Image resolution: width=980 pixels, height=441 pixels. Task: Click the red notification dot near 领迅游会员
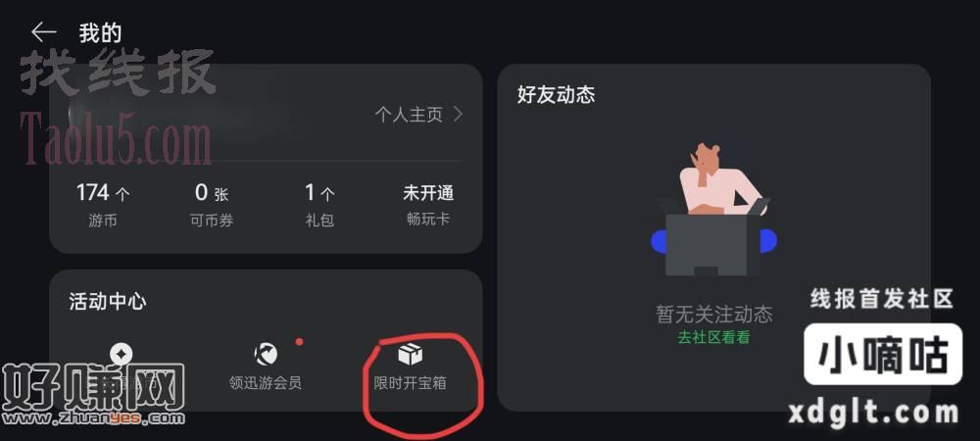(299, 342)
